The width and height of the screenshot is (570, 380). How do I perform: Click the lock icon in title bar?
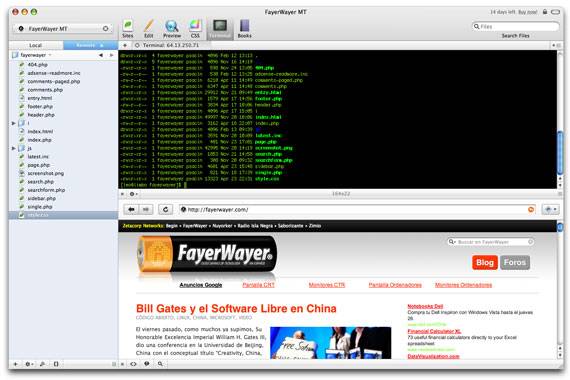(545, 12)
